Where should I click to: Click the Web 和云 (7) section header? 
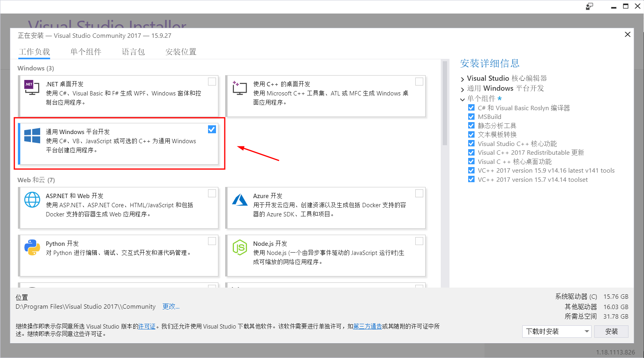coord(36,180)
